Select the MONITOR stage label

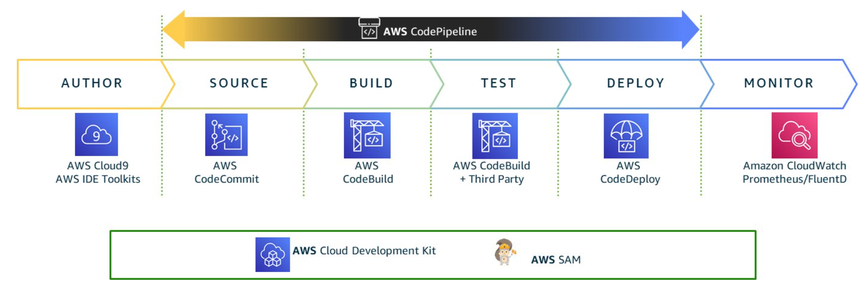pyautogui.click(x=779, y=83)
